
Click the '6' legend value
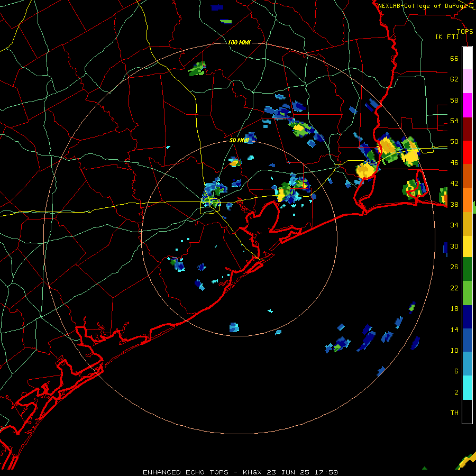coord(456,371)
